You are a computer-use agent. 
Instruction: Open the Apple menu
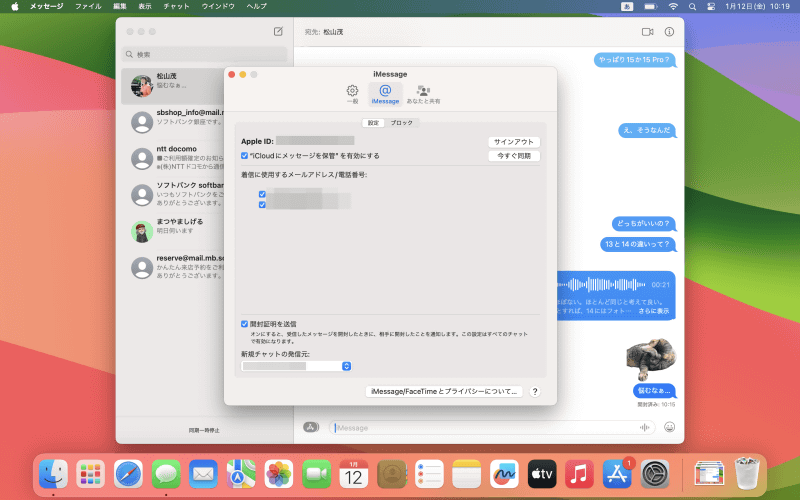tap(15, 6)
